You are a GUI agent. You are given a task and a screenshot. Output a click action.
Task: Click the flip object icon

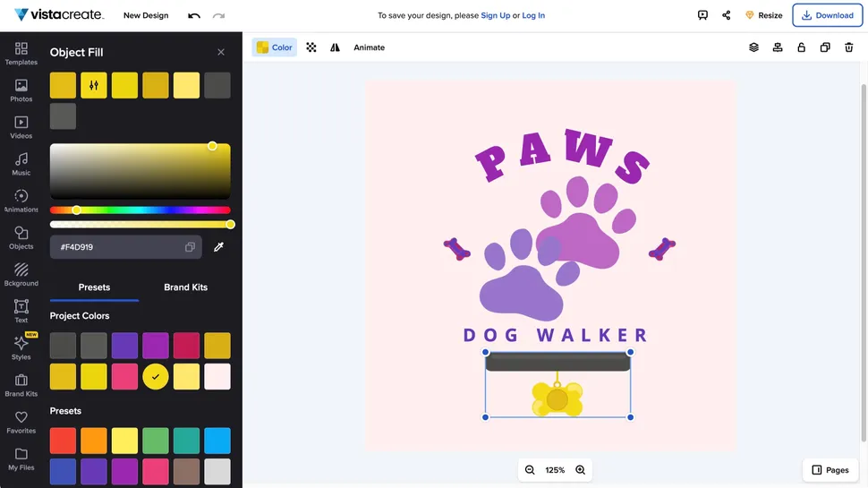click(x=335, y=47)
